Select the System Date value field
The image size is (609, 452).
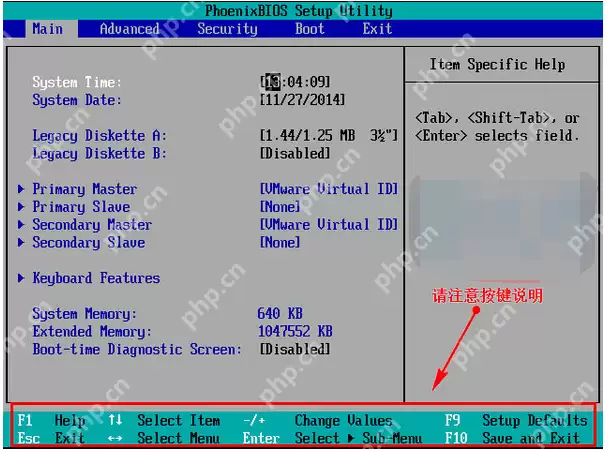tap(302, 100)
